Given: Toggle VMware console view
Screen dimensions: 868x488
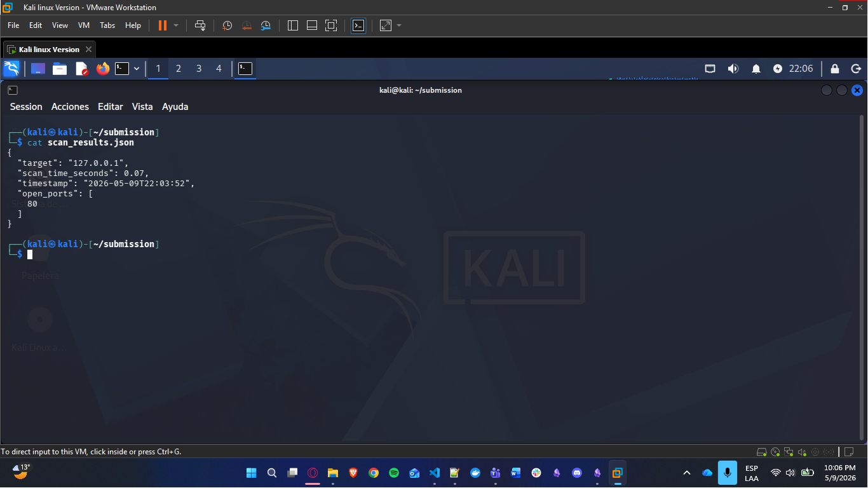Looking at the screenshot, I should point(358,25).
